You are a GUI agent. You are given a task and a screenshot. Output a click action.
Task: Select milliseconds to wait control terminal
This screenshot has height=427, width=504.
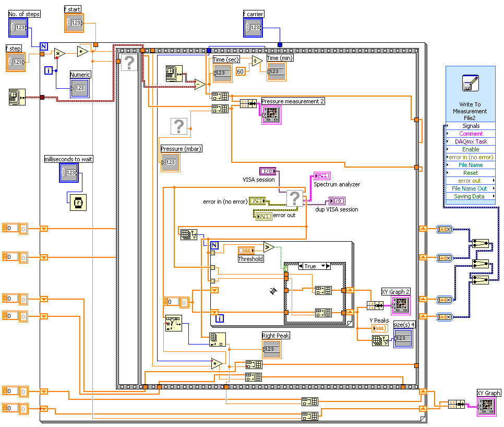[69, 173]
